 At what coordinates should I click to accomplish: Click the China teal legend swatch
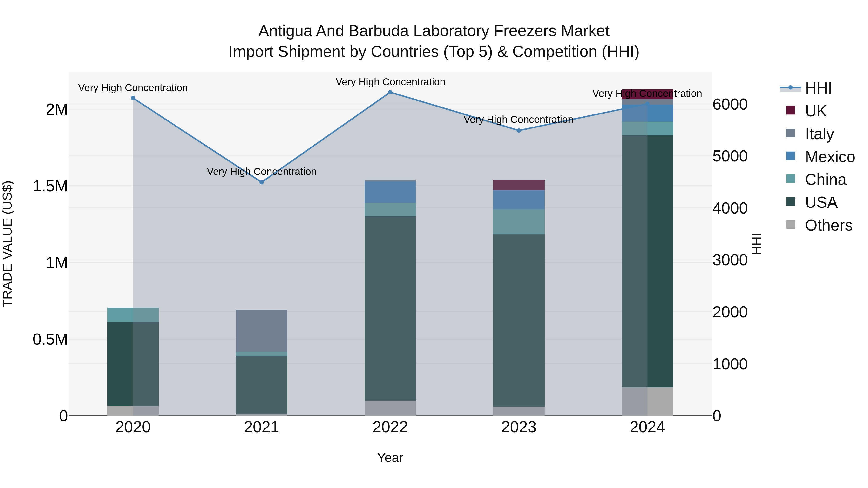tap(790, 179)
